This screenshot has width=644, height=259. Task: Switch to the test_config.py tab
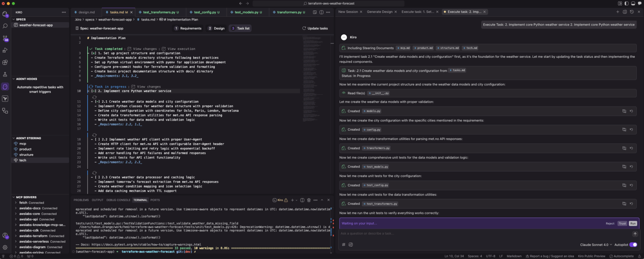pos(206,12)
